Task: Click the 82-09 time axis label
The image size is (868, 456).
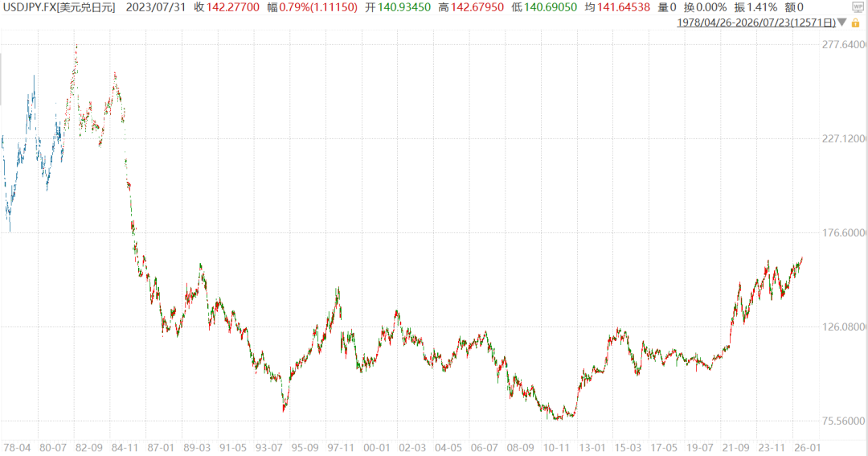Action: (89, 448)
